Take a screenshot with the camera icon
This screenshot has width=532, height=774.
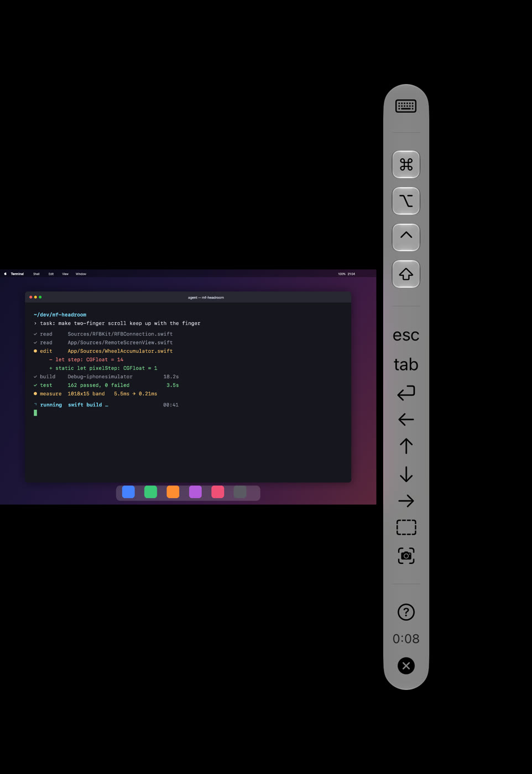point(406,556)
